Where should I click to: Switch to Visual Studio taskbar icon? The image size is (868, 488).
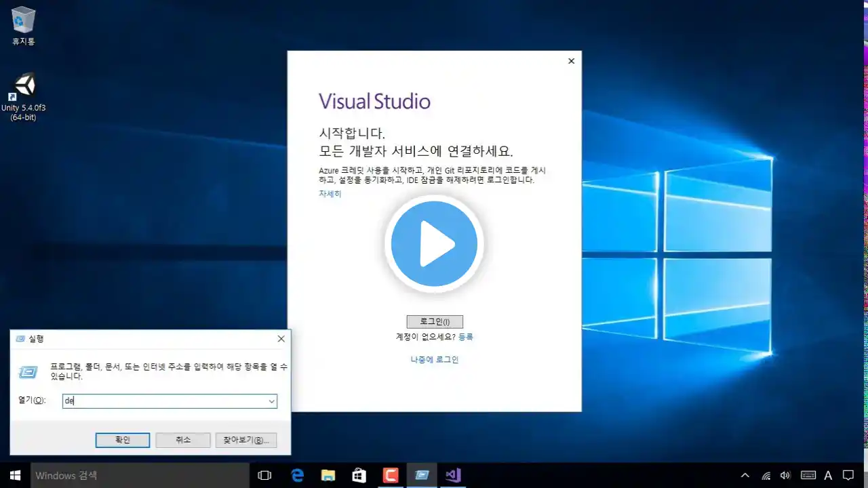[x=453, y=475]
